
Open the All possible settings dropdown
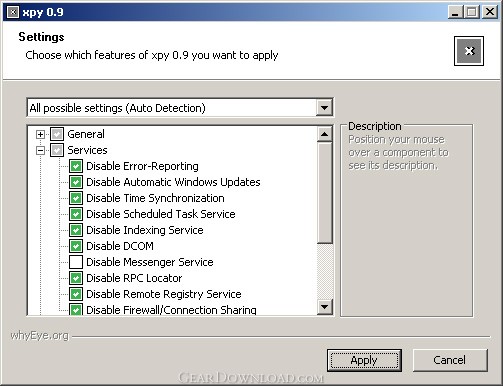[x=324, y=108]
